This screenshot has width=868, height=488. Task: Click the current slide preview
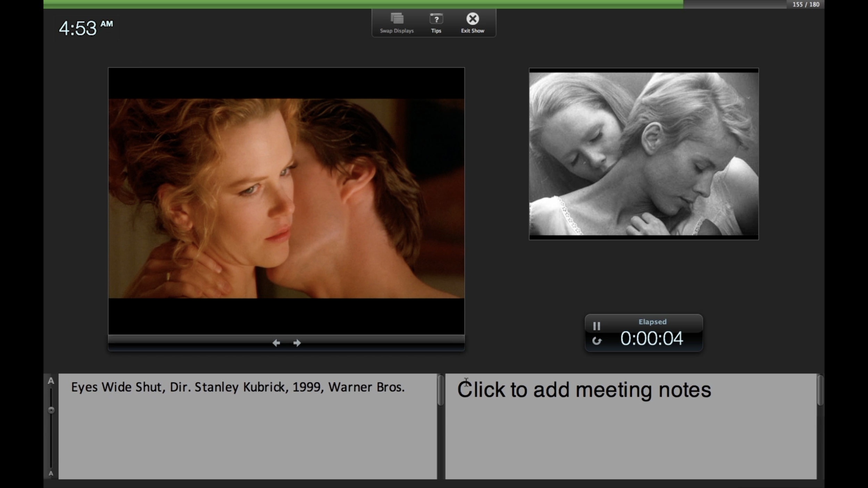(286, 201)
